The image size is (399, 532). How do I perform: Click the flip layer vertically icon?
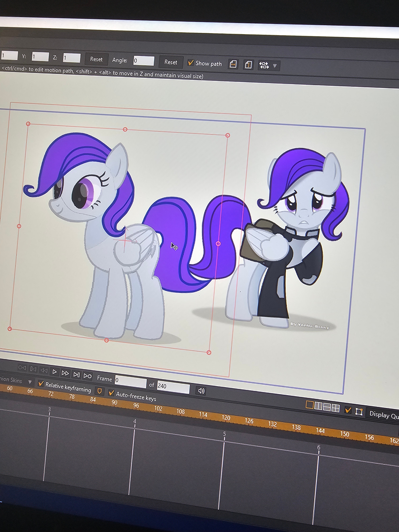click(248, 65)
